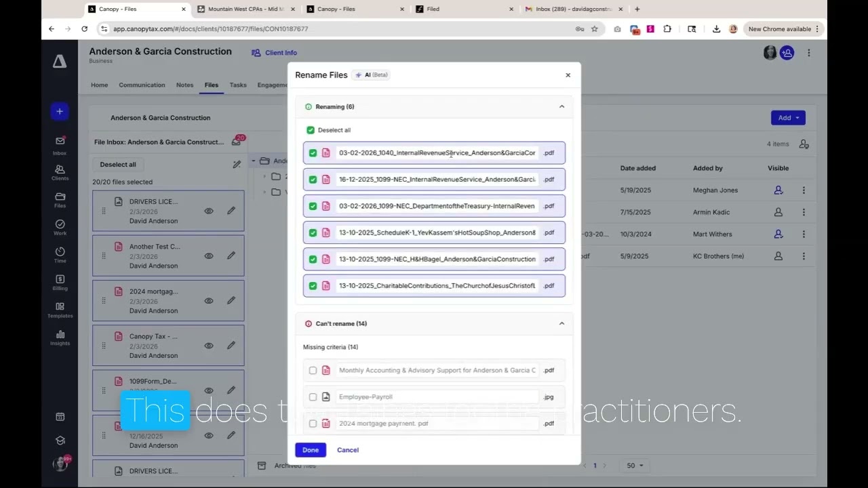Click the magic wand rename icon in File Inbox
This screenshot has height=488, width=868.
point(237,164)
